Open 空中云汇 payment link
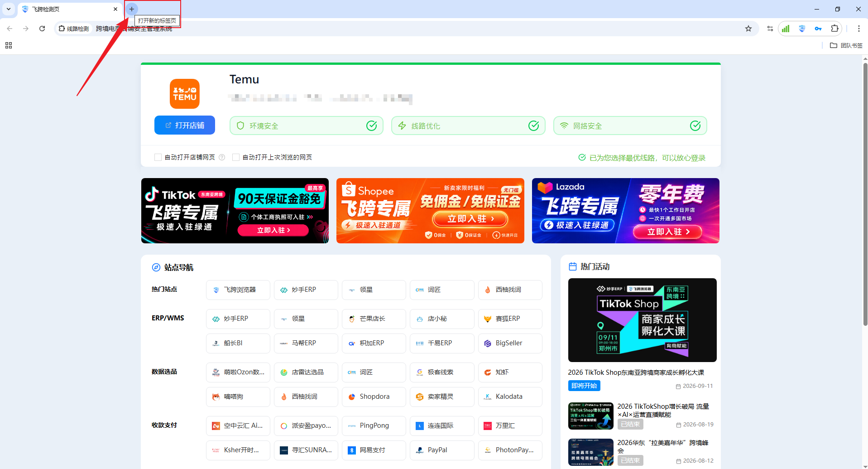 [x=238, y=426]
